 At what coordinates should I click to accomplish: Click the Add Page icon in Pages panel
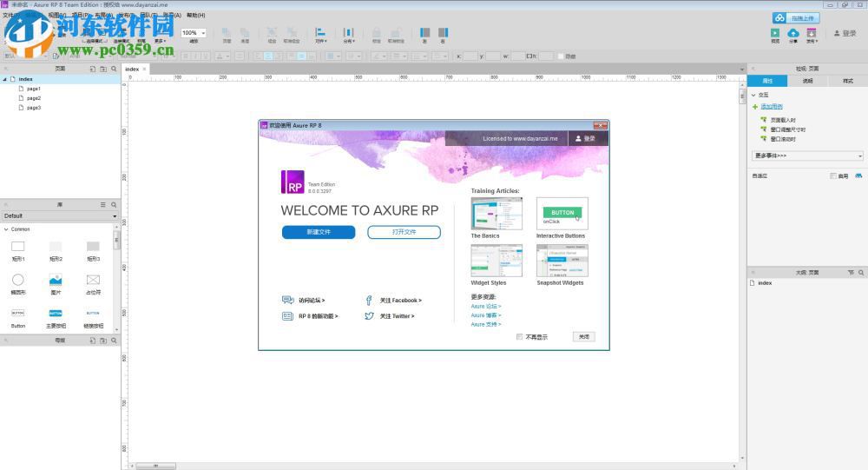pos(93,69)
